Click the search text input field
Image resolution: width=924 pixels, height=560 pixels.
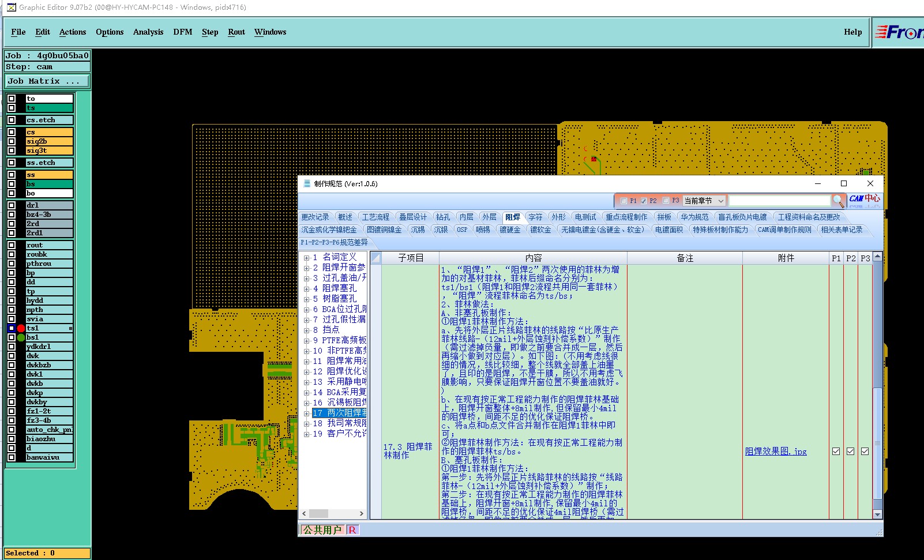(x=779, y=201)
